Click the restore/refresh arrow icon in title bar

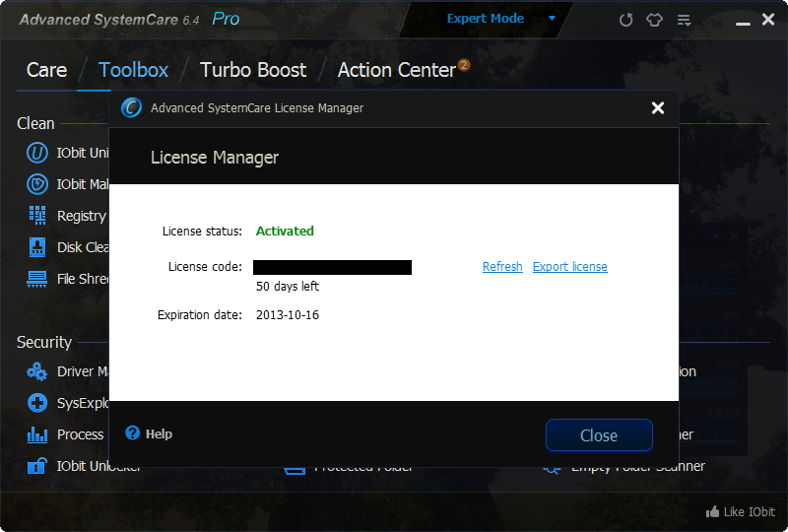625,20
